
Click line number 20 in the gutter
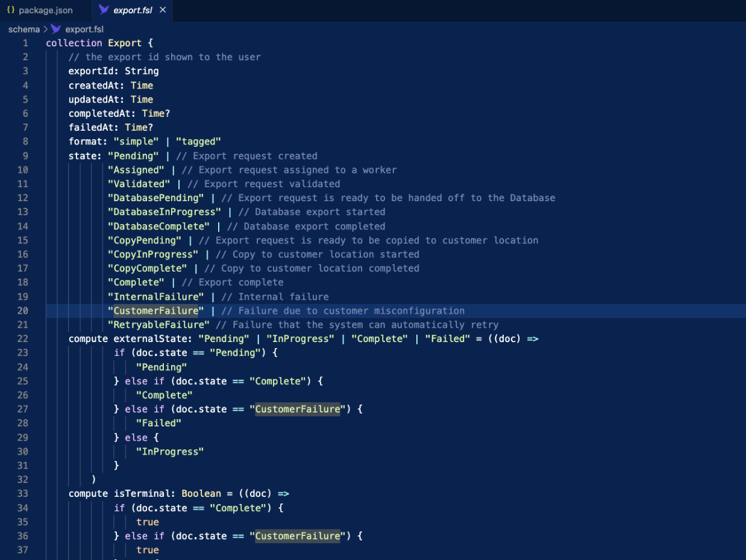tap(22, 311)
